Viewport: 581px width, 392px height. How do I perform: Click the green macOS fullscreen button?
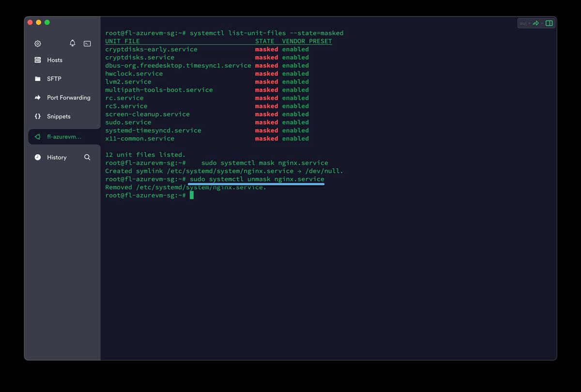(x=47, y=22)
